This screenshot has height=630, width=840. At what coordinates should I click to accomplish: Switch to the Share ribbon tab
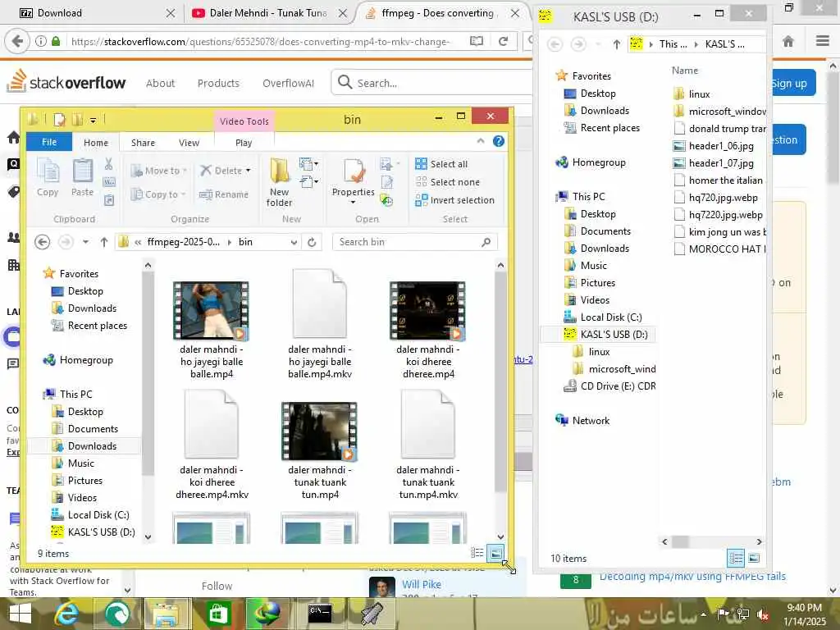(x=143, y=143)
